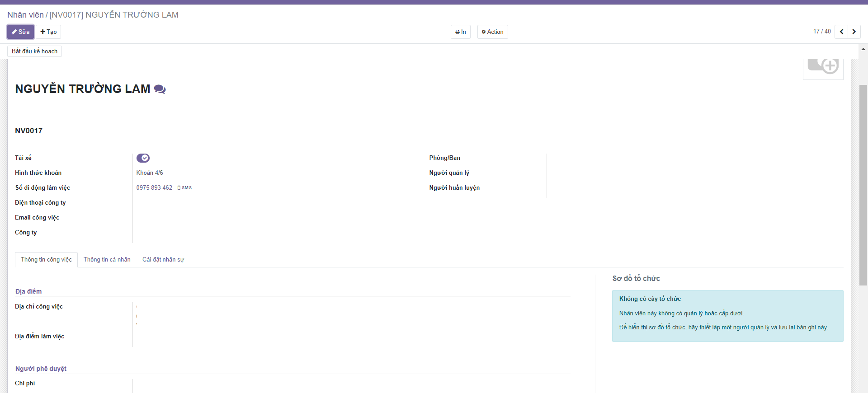The height and width of the screenshot is (393, 868).
Task: Toggle the Tài xế switch
Action: pyautogui.click(x=143, y=158)
